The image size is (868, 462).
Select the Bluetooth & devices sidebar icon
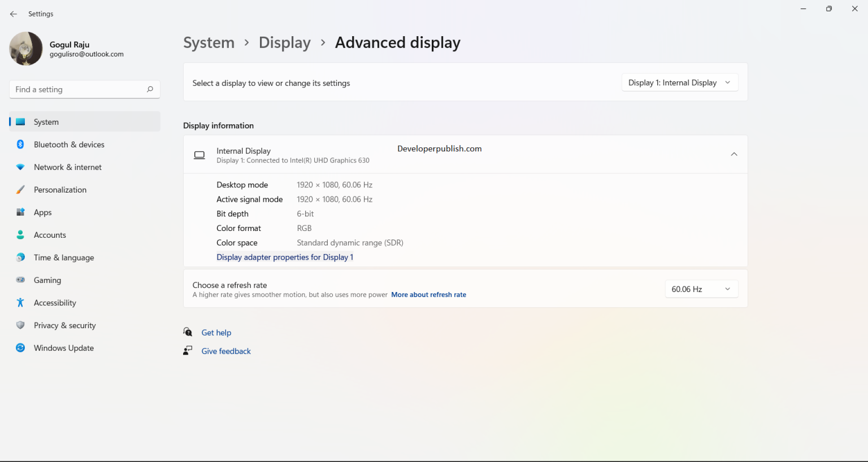(x=20, y=145)
